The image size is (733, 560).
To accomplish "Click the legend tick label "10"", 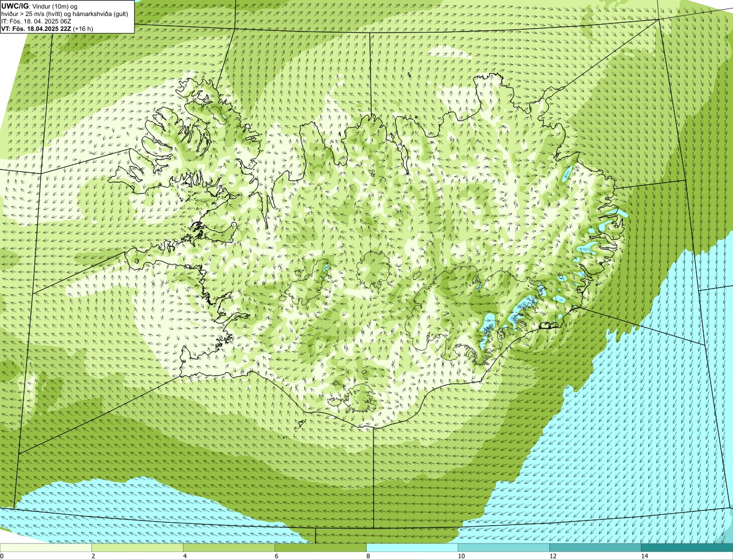I will coord(461,556).
